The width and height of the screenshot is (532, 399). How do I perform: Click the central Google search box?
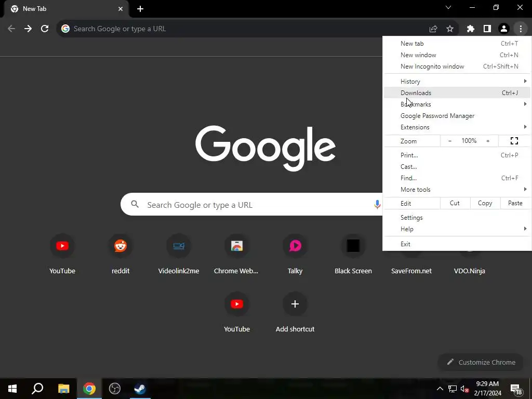[x=251, y=204]
